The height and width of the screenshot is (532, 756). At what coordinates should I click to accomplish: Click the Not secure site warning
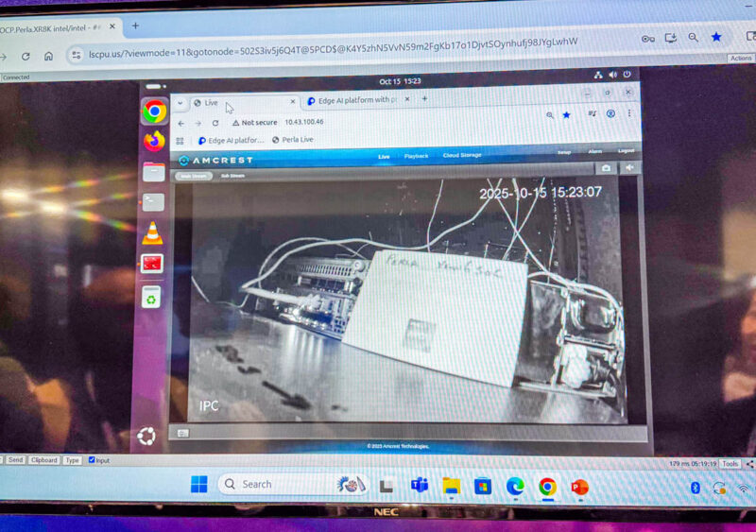[x=254, y=123]
